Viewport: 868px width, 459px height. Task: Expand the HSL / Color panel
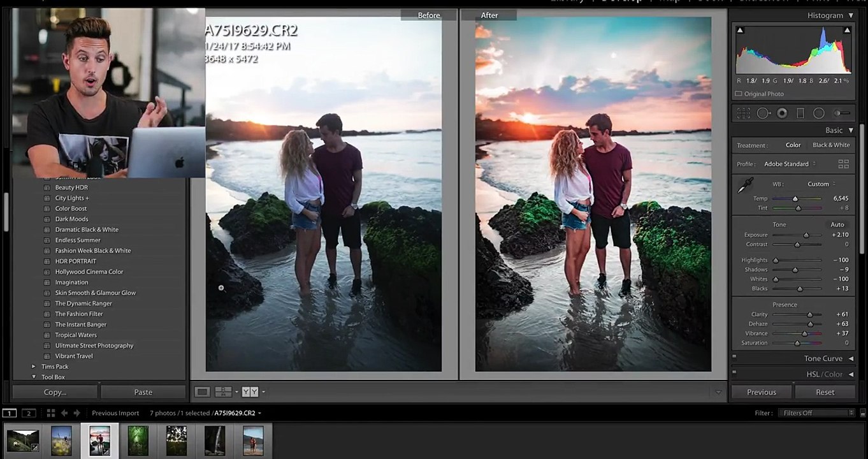coord(851,375)
